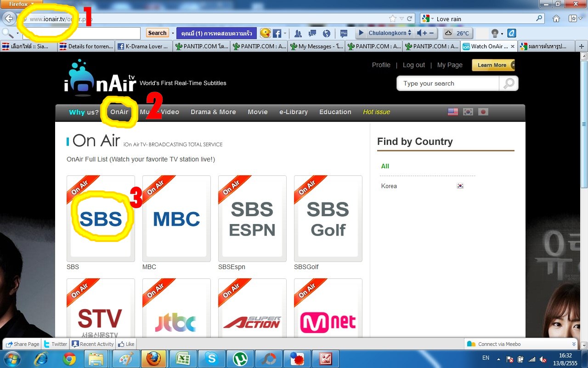This screenshot has width=588, height=368.
Task: Click the browser back arrow button
Action: coord(9,19)
